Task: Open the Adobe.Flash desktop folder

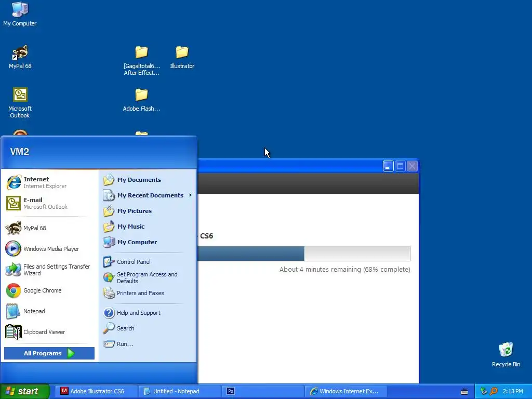Action: tap(141, 100)
